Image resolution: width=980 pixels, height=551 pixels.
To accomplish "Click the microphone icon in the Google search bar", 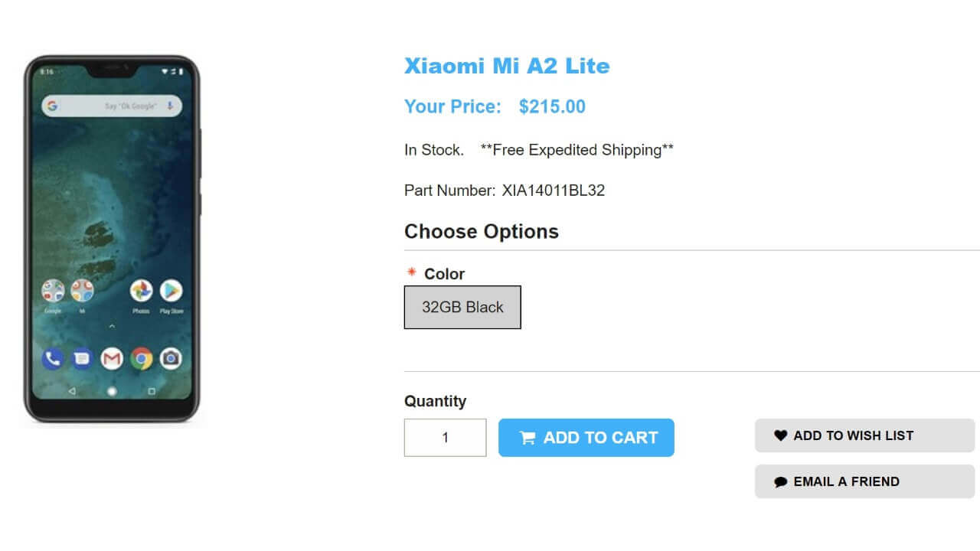I will pyautogui.click(x=169, y=106).
